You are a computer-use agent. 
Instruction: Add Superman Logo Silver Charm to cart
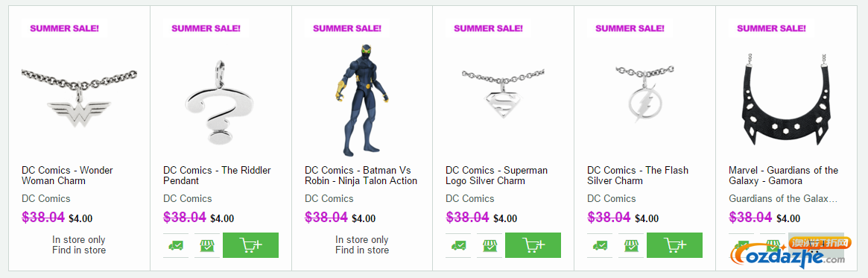point(533,244)
